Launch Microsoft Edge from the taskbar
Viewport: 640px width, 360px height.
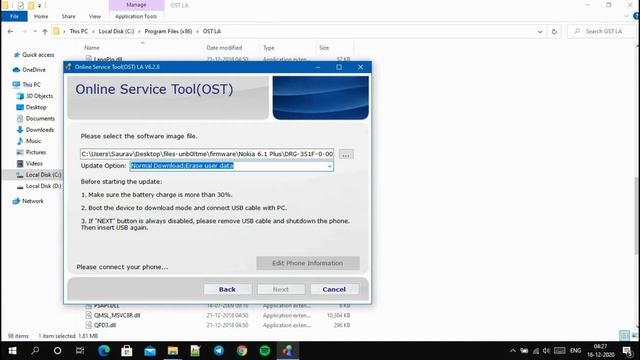click(104, 351)
